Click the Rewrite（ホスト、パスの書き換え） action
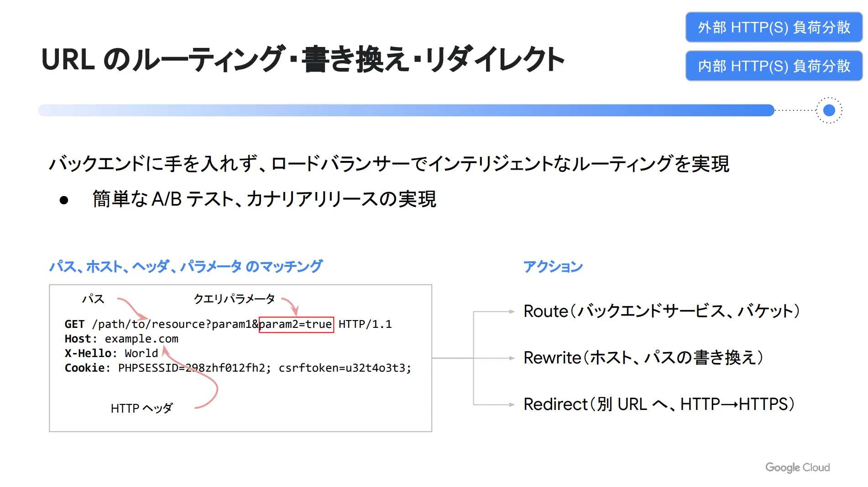868x487 pixels. [x=643, y=358]
